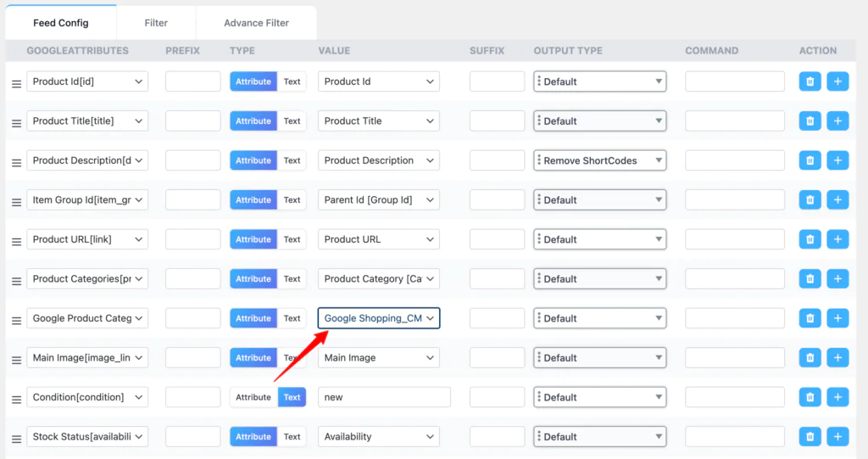The image size is (868, 459).
Task: Set Product Title row type to Text
Action: [292, 120]
